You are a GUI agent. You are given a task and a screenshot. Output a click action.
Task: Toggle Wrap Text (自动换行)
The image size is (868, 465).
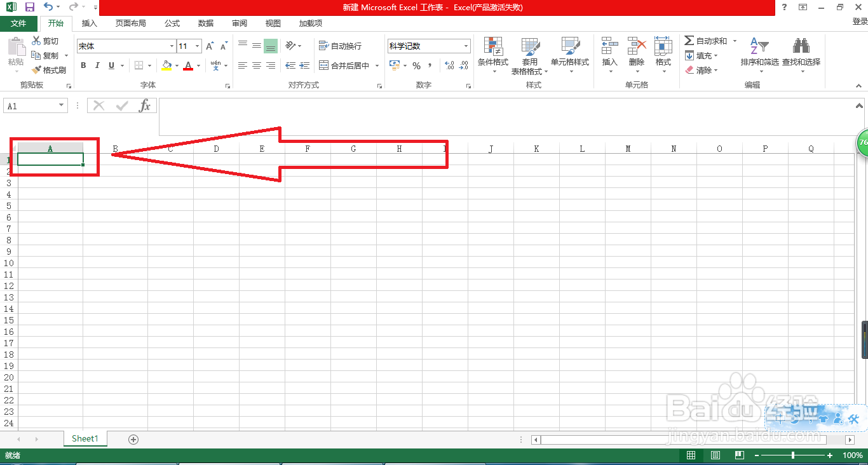(x=340, y=46)
